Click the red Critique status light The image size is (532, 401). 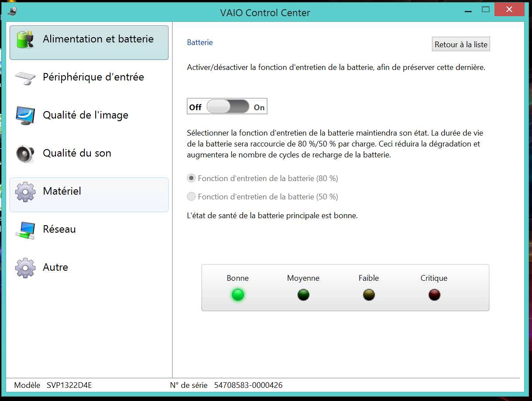click(x=434, y=295)
